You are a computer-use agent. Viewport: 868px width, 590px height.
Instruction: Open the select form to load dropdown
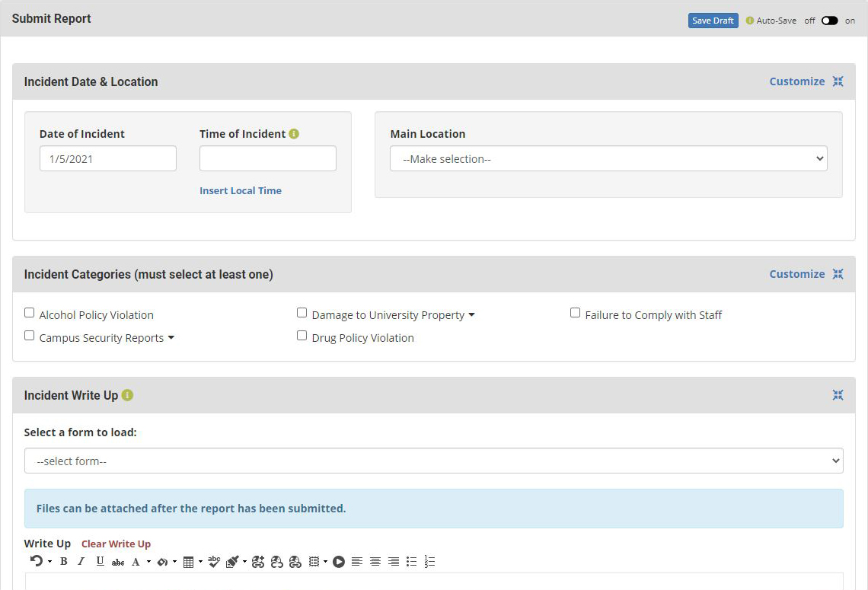433,460
